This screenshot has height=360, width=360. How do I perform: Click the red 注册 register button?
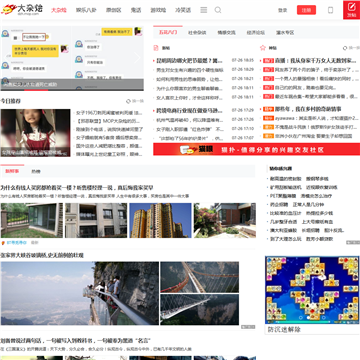tap(306, 10)
